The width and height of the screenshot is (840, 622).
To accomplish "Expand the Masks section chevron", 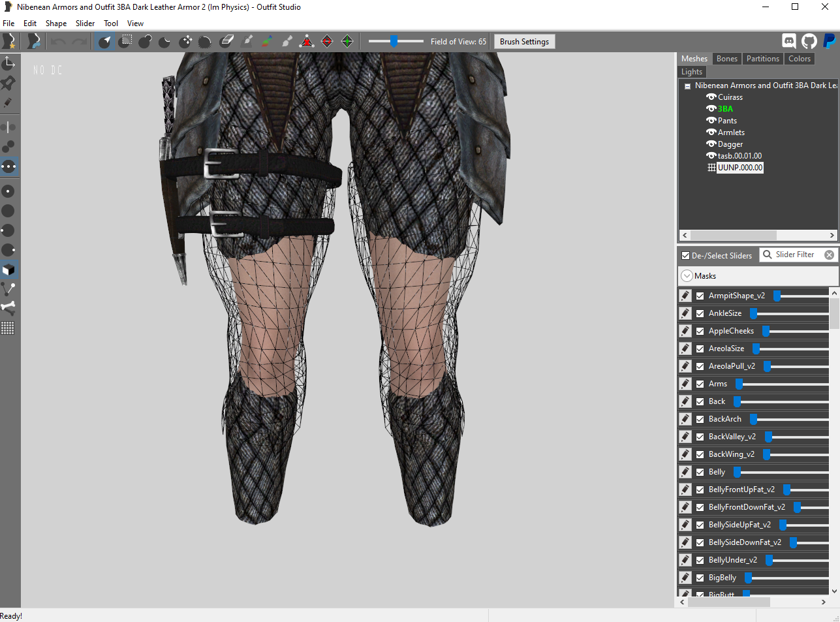I will tap(687, 275).
